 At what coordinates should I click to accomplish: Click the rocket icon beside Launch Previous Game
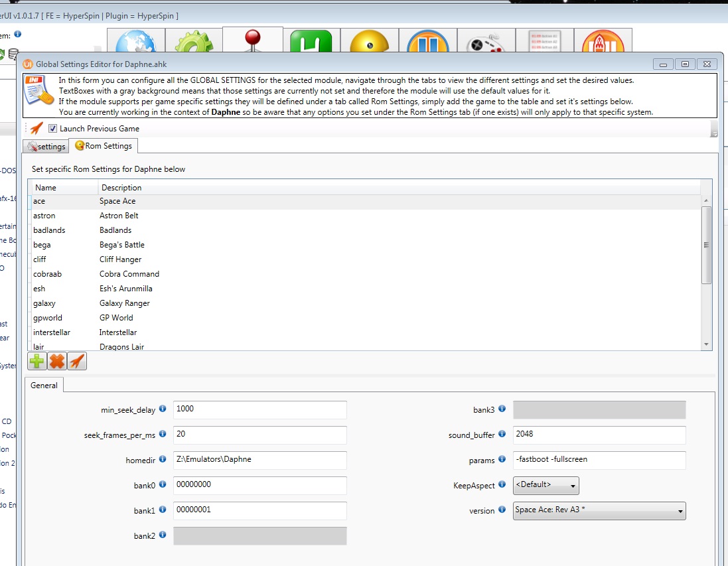[36, 129]
